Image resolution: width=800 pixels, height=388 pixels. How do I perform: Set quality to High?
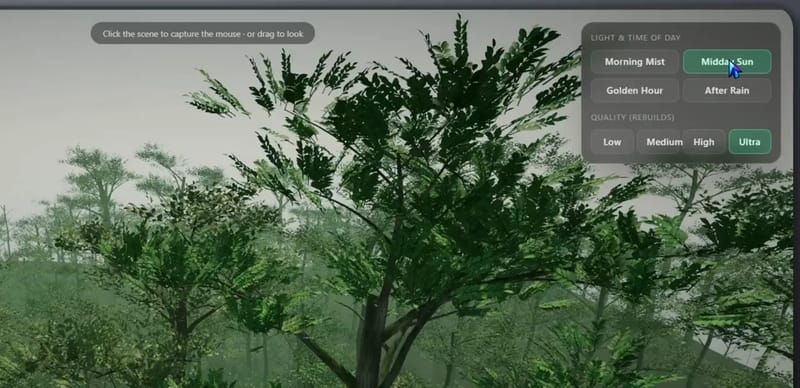704,142
